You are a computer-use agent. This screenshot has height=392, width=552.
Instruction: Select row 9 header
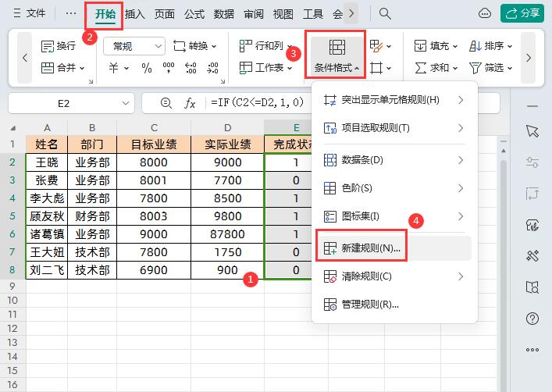coord(12,287)
